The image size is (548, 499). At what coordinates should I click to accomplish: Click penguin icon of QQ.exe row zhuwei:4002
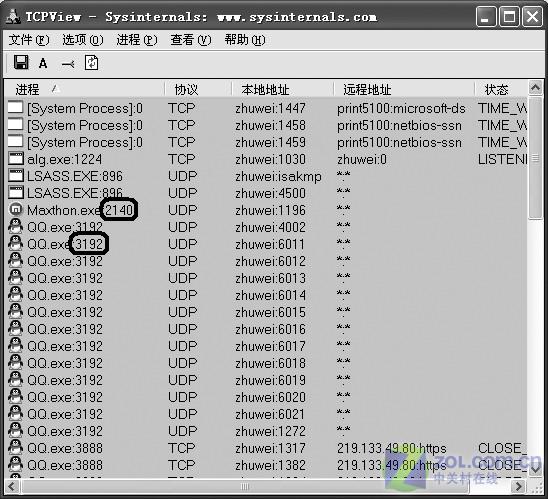point(16,226)
